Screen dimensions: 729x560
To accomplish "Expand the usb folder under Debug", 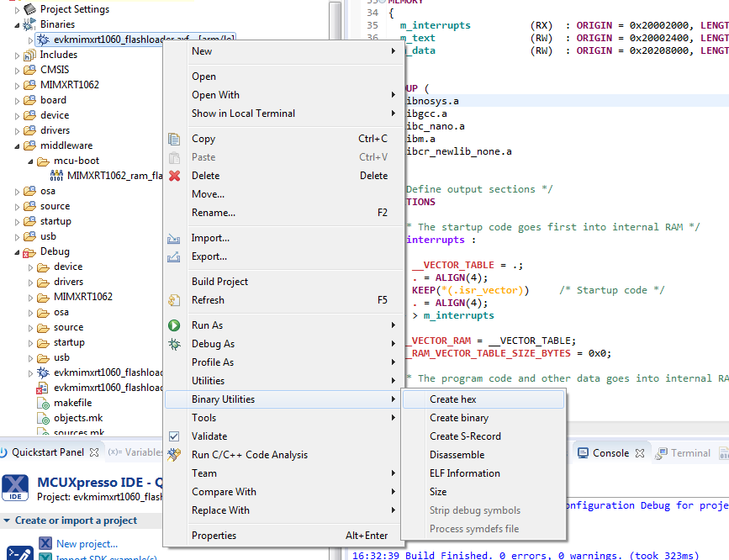I will (x=30, y=358).
